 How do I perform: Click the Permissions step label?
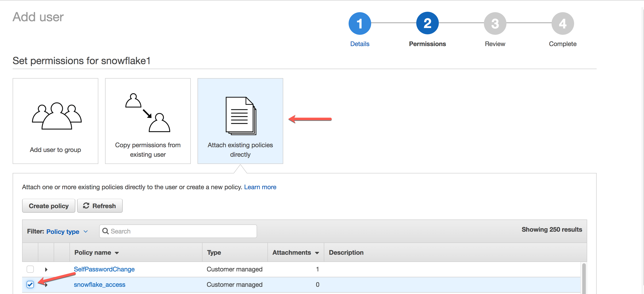pyautogui.click(x=428, y=44)
